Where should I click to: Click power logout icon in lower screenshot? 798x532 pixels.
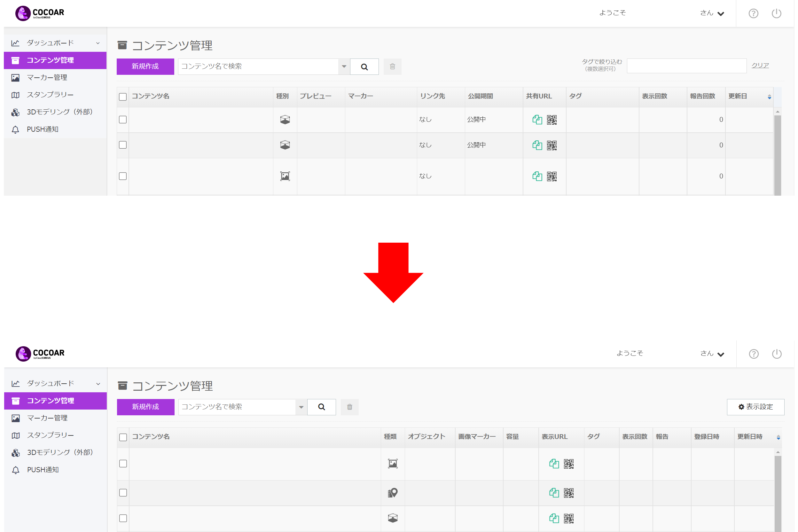[777, 354]
